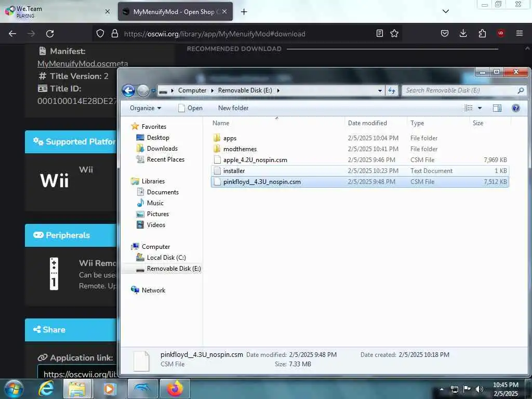Click the Explorer back arrow button
Viewport: 532px width, 399px height.
(x=129, y=90)
